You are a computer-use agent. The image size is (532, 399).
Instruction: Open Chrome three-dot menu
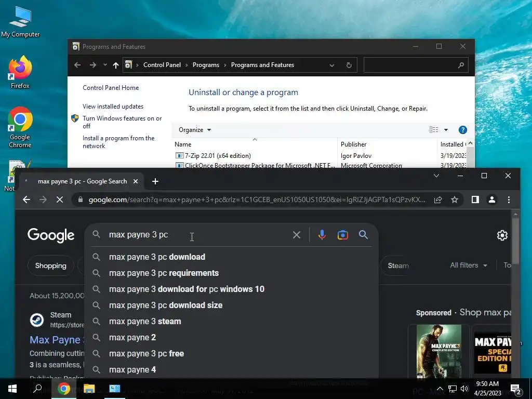(509, 199)
